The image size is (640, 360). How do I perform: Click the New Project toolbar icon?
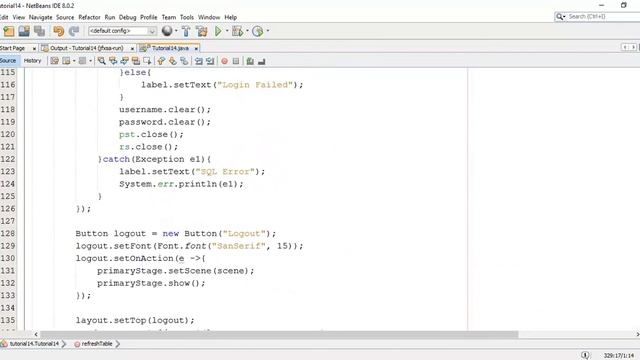click(9, 31)
